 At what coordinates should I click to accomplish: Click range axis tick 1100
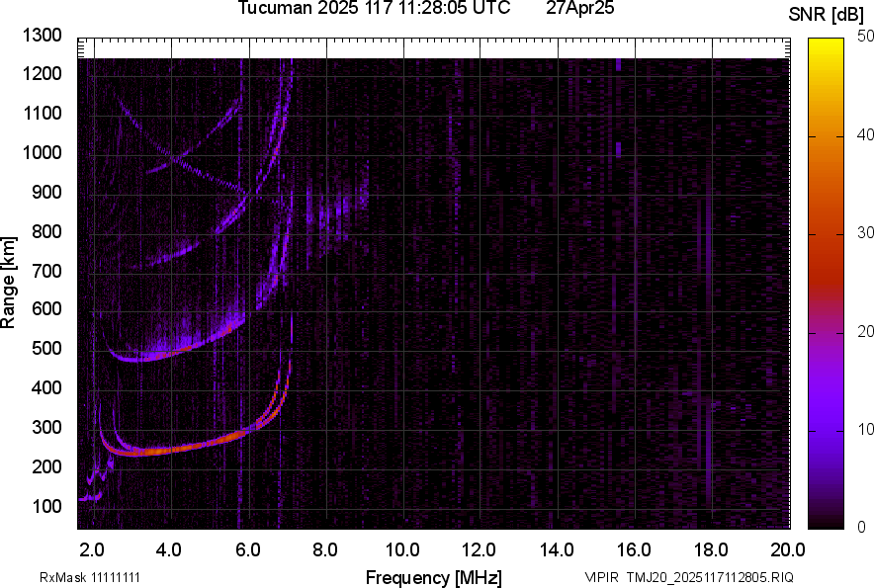43,113
